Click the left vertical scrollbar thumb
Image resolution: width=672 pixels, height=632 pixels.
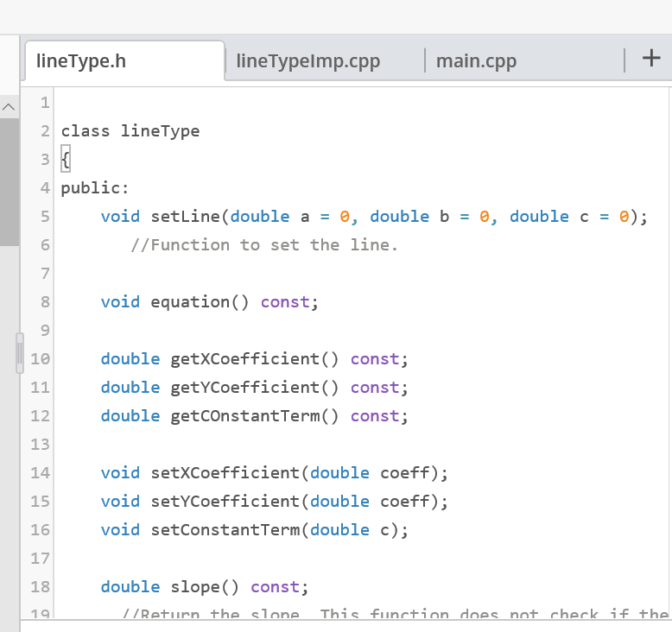click(x=9, y=182)
